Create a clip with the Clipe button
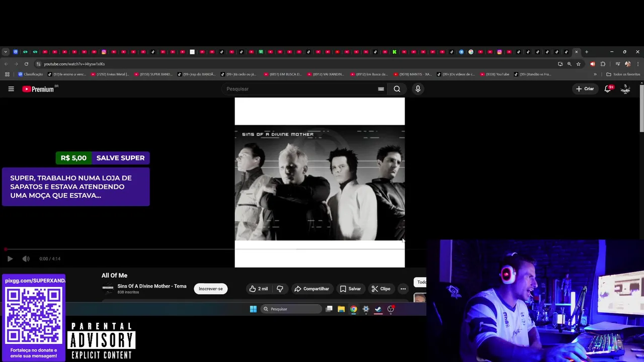The width and height of the screenshot is (644, 362). [x=381, y=289]
